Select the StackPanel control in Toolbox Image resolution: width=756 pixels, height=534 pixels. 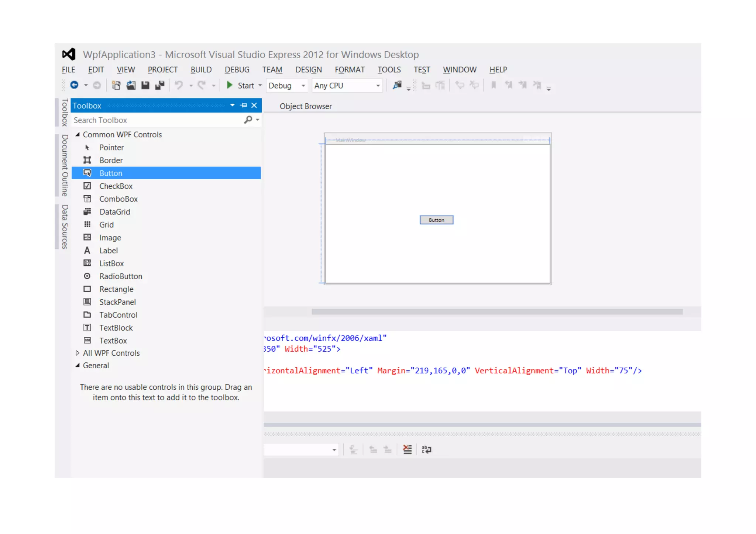166,302
